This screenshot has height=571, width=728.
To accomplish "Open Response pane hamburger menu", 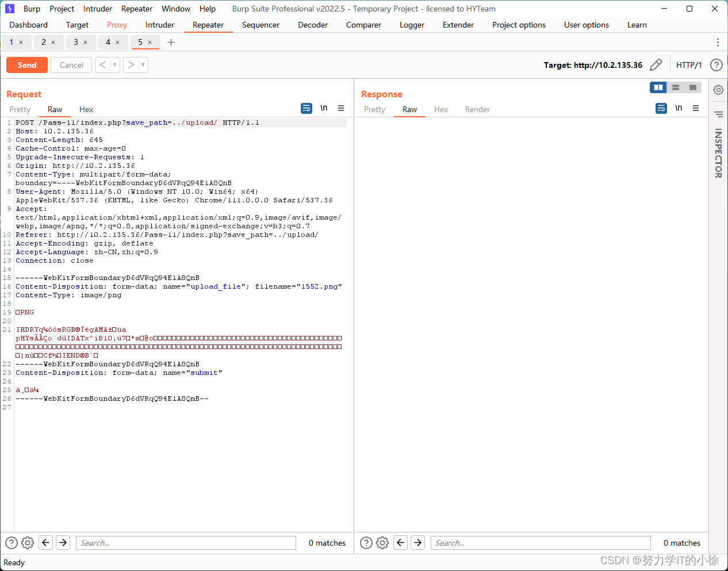I will click(x=696, y=108).
